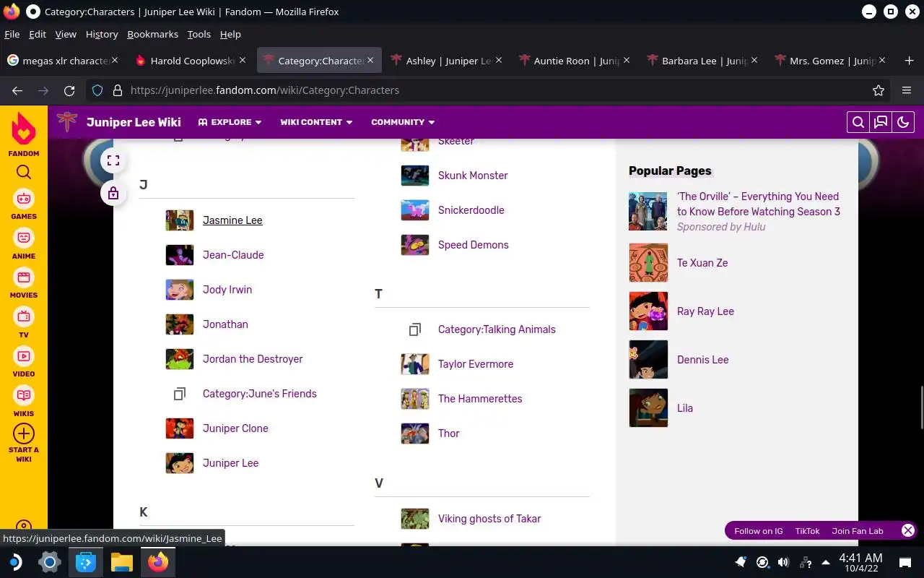924x578 pixels.
Task: Dismiss the Follow on IG banner
Action: click(908, 530)
